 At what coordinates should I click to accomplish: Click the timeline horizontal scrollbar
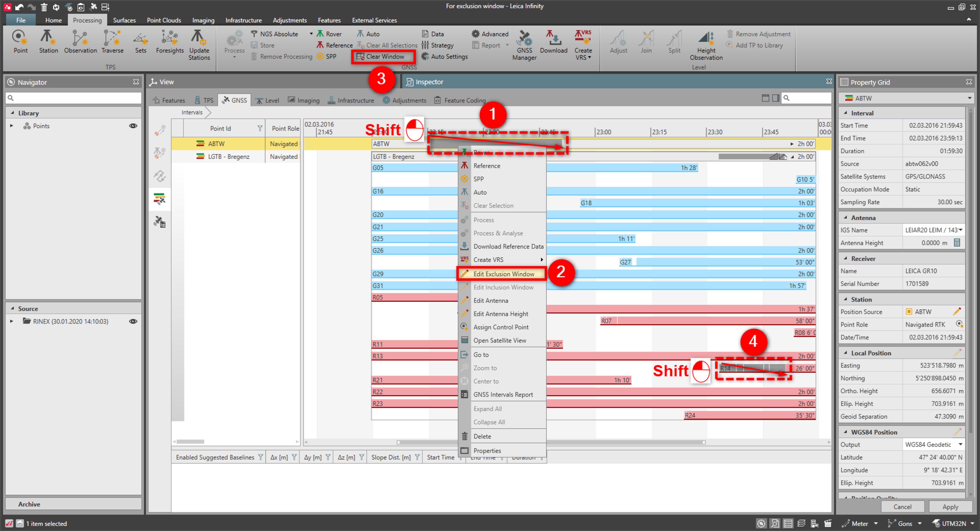(551, 442)
